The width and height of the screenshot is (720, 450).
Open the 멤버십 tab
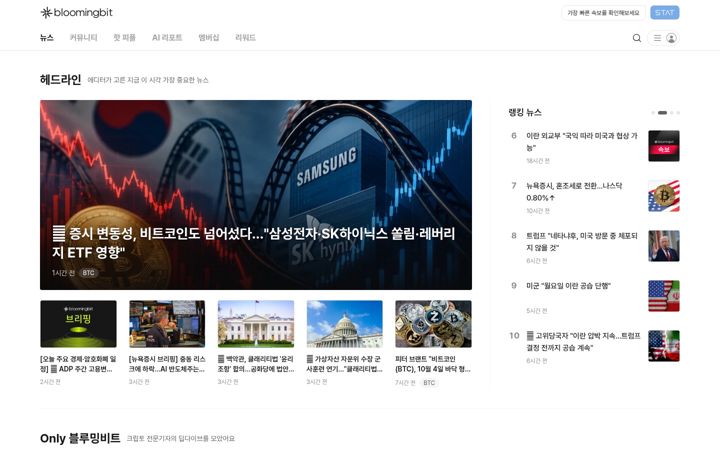[208, 38]
